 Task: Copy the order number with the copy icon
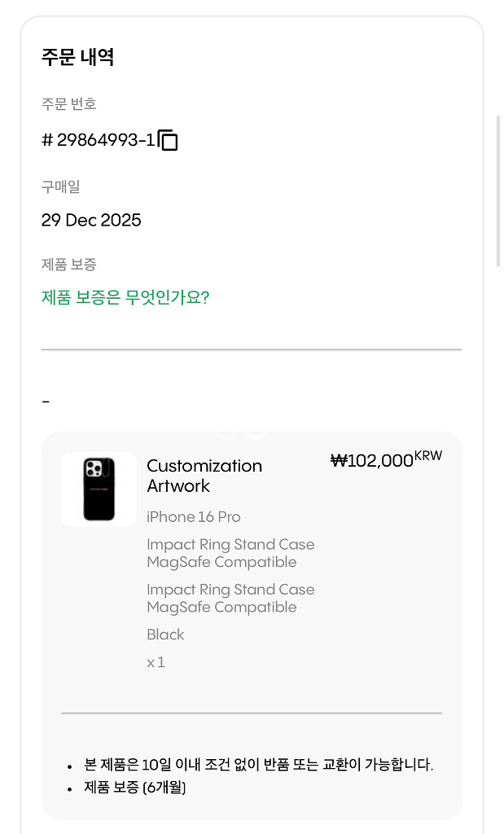169,140
